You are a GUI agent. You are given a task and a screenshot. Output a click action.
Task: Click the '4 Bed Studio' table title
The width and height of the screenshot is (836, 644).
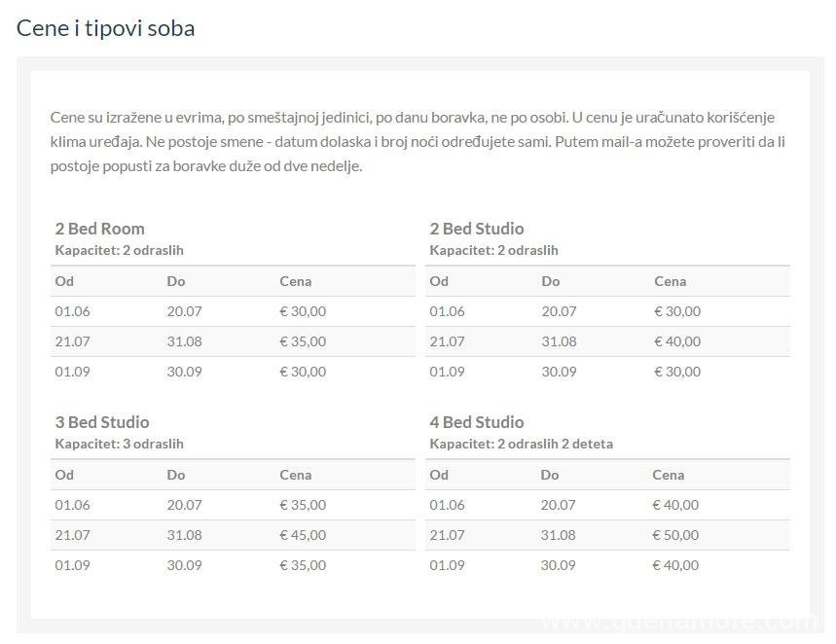click(x=476, y=422)
